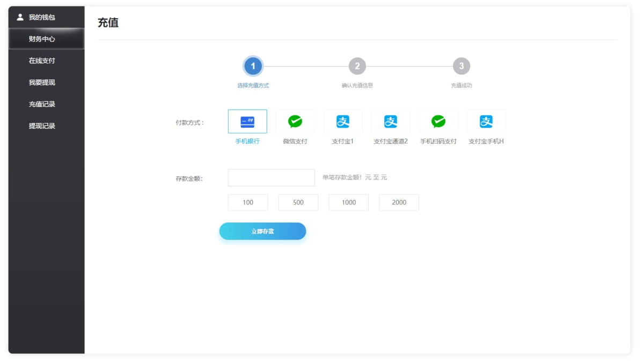The image size is (644, 362).
Task: Select the 支付宝1 Alipay icon
Action: [x=343, y=121]
